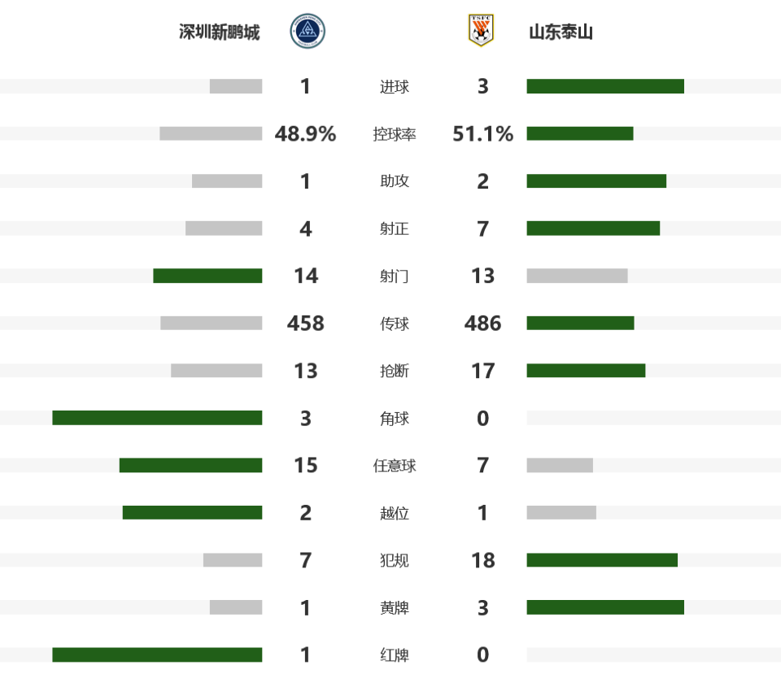
Task: Click the 48.9% possession value
Action: (305, 134)
